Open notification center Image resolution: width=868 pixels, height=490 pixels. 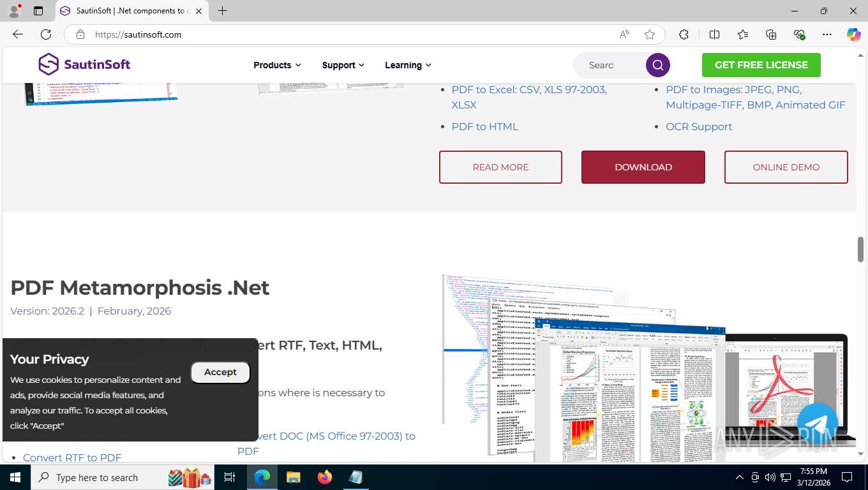click(847, 477)
